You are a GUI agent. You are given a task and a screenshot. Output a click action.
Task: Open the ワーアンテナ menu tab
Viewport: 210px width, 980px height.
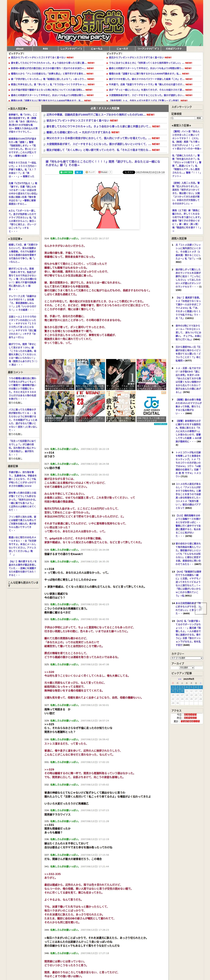(x=148, y=49)
